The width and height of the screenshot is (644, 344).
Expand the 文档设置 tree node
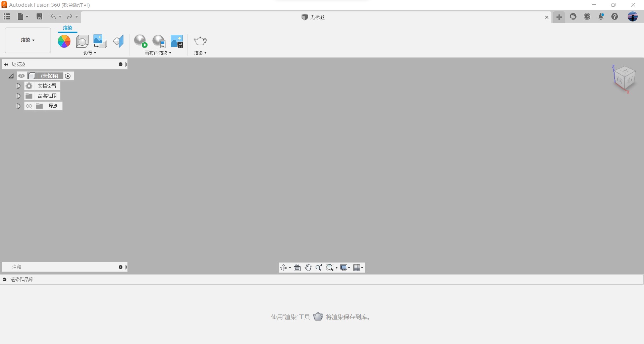pyautogui.click(x=18, y=86)
